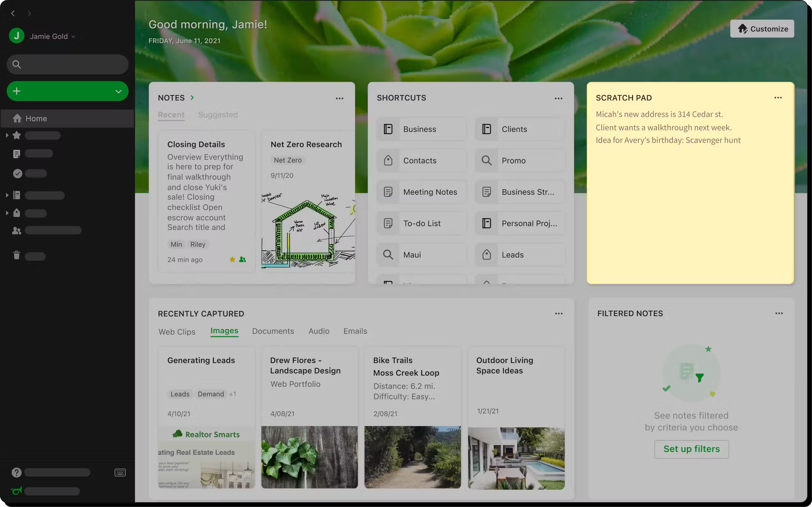Click the trash icon in sidebar
Screen dimensions: 812x507
click(x=17, y=256)
